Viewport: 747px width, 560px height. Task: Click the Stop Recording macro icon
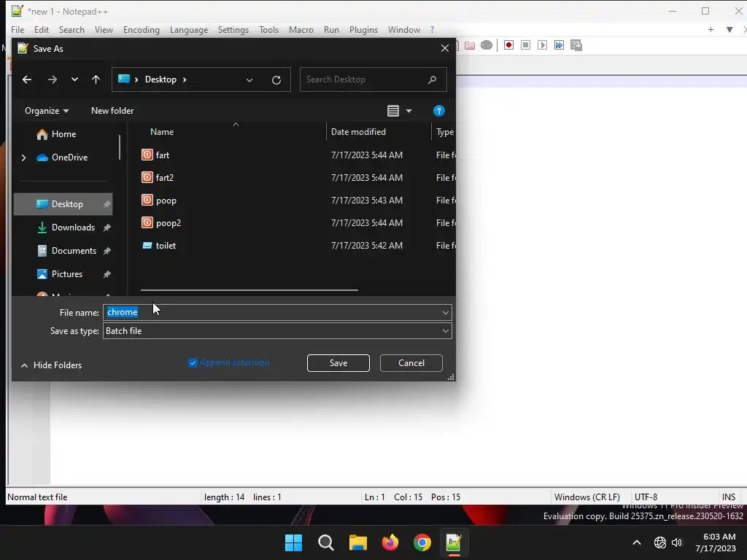[x=525, y=45]
